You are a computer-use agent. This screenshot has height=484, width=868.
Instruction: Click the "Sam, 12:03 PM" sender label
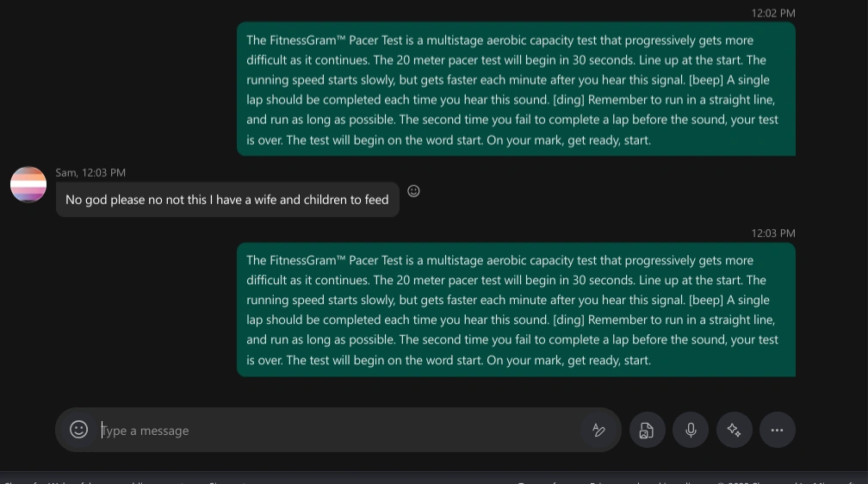[x=90, y=173]
